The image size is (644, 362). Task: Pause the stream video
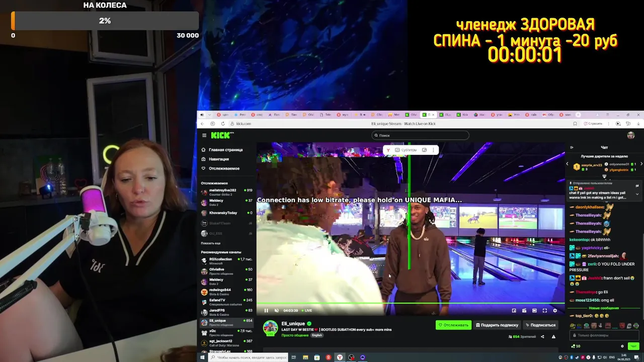click(266, 310)
